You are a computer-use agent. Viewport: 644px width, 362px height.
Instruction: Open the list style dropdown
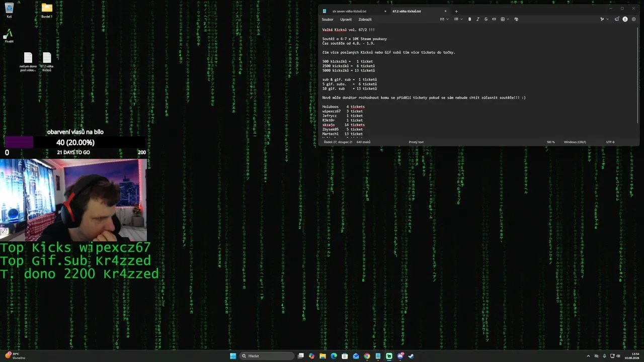pyautogui.click(x=458, y=19)
